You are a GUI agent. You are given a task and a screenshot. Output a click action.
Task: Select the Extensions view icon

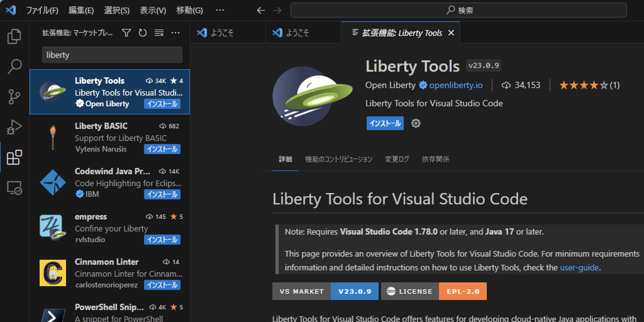pyautogui.click(x=14, y=158)
